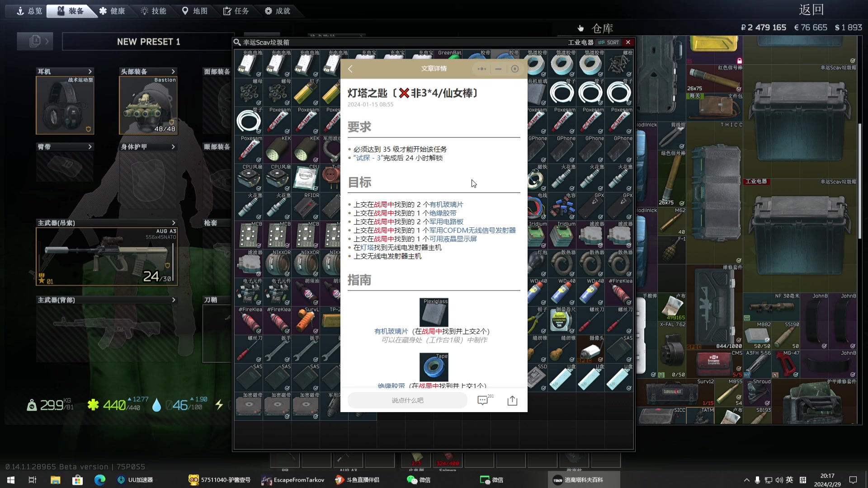Select the 螺栓 bolts item in the container
This screenshot has width=868, height=488.
[x=619, y=63]
